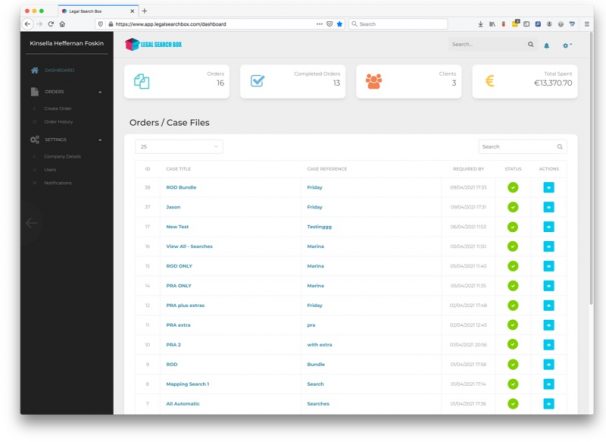The width and height of the screenshot is (606, 442).
Task: Sort by the Required By column header
Action: click(468, 169)
